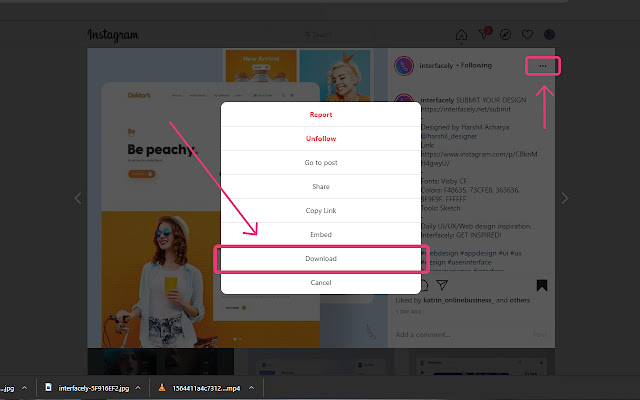The width and height of the screenshot is (640, 400).
Task: Expand options for the .mp4 download
Action: click(x=251, y=388)
